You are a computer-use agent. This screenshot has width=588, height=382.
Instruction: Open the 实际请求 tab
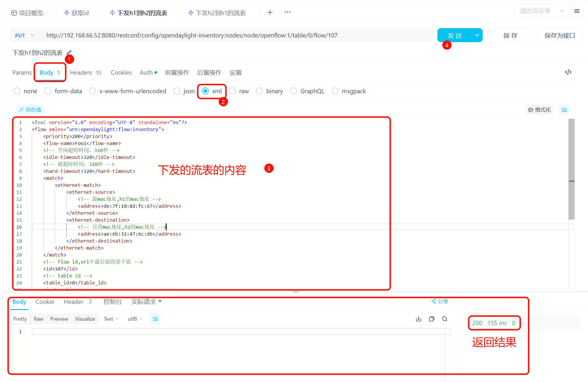[x=146, y=302]
